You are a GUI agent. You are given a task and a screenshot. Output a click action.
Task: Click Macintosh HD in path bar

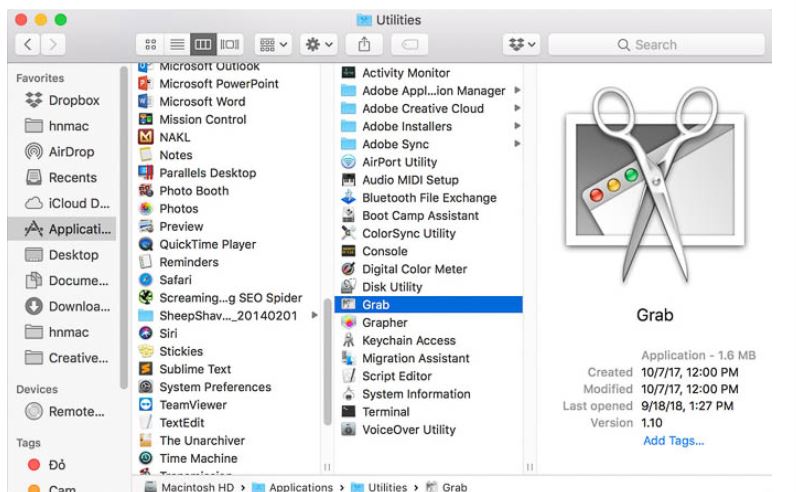pos(189,487)
